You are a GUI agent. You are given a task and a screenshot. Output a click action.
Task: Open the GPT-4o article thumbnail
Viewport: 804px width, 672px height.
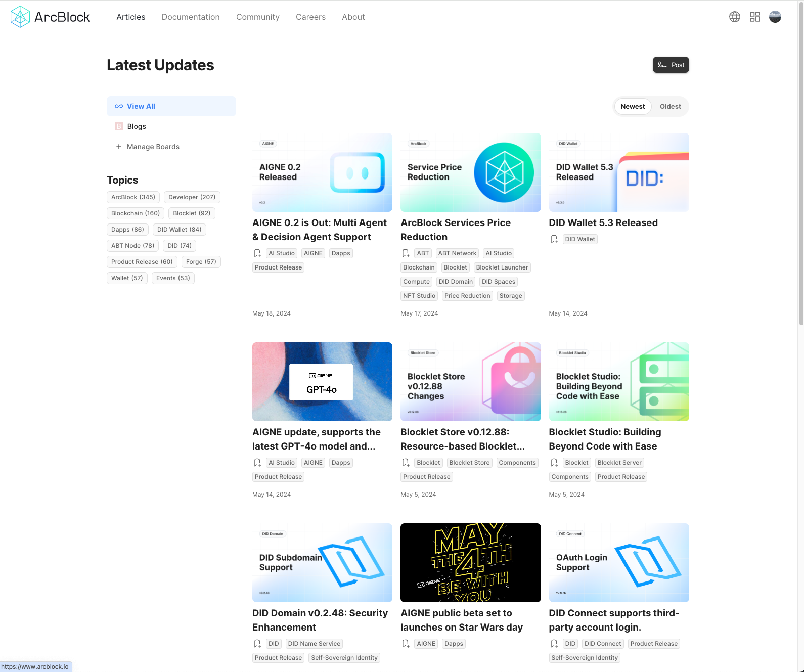coord(322,382)
